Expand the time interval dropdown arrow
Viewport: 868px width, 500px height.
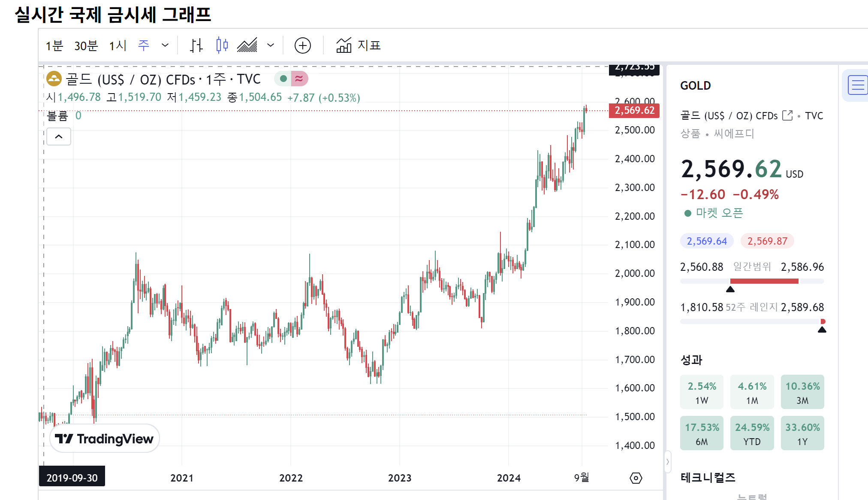pos(165,45)
